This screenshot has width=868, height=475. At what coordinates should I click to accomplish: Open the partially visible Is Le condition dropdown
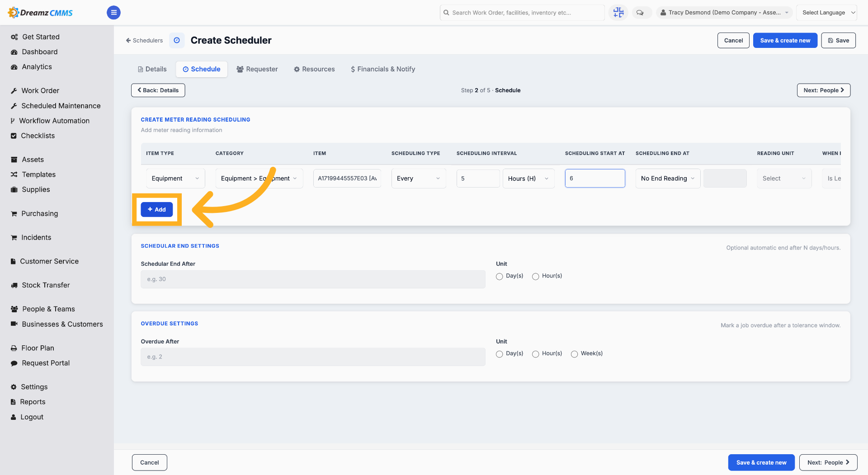tap(832, 179)
